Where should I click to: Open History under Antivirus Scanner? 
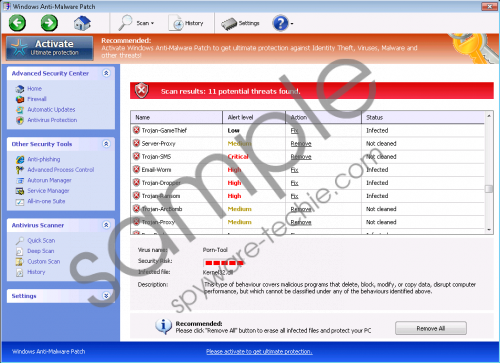point(36,272)
